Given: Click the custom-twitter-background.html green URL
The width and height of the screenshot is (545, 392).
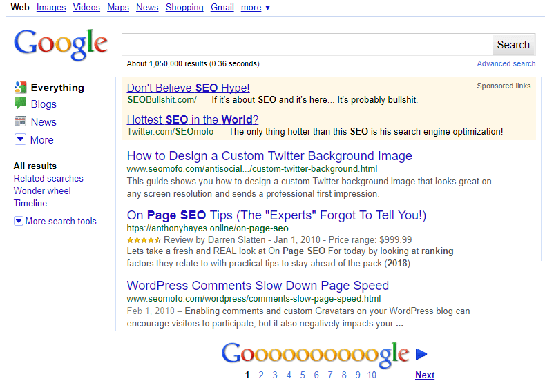Looking at the screenshot, I should click(252, 169).
